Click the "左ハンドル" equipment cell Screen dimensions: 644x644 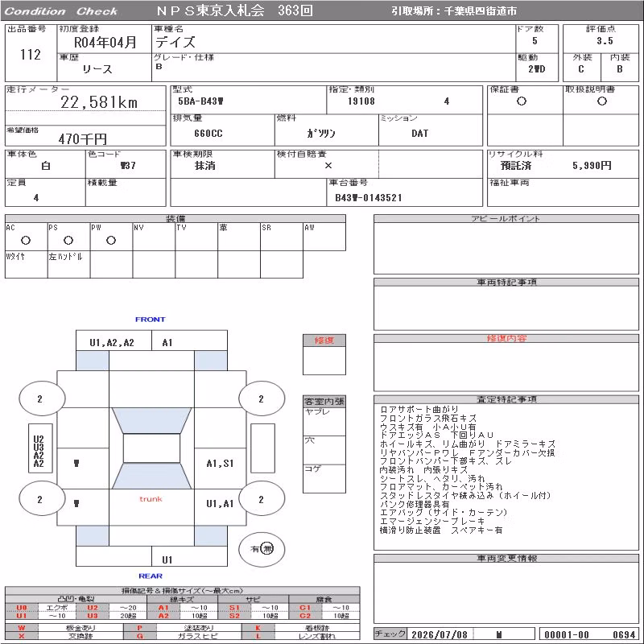68,265
